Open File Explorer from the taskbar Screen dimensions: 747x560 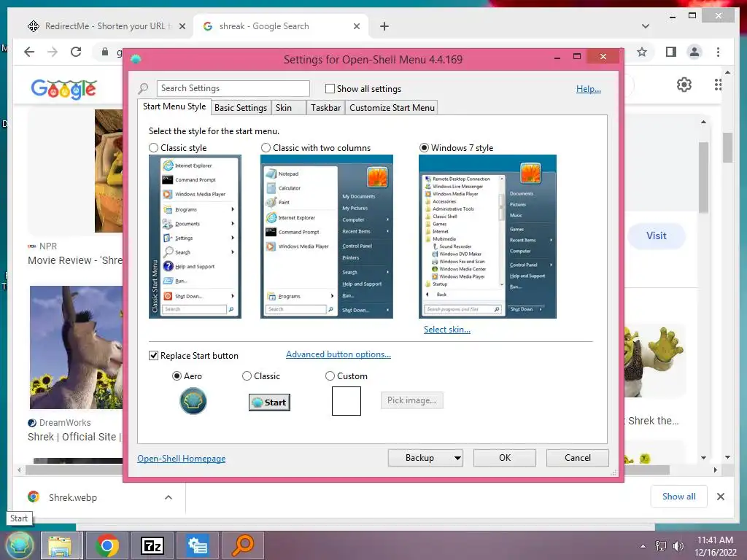click(60, 545)
